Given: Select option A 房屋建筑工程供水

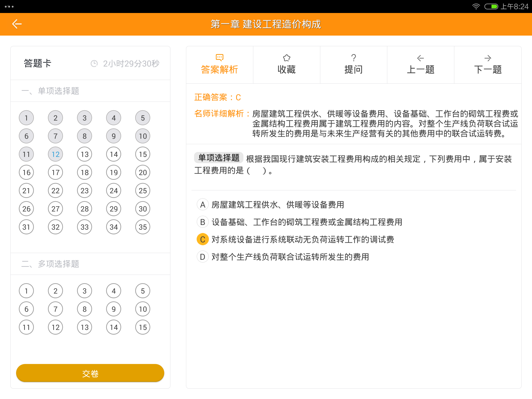Looking at the screenshot, I should (x=270, y=205).
